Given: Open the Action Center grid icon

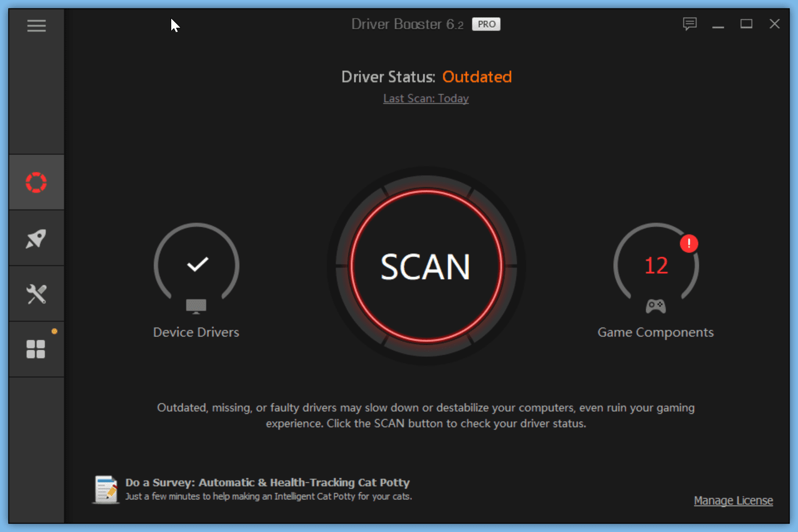Looking at the screenshot, I should pos(36,349).
